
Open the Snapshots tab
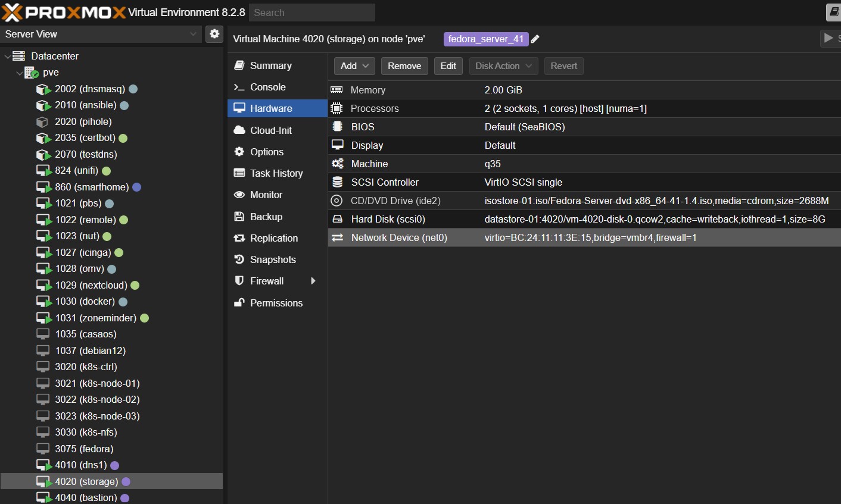coord(272,260)
